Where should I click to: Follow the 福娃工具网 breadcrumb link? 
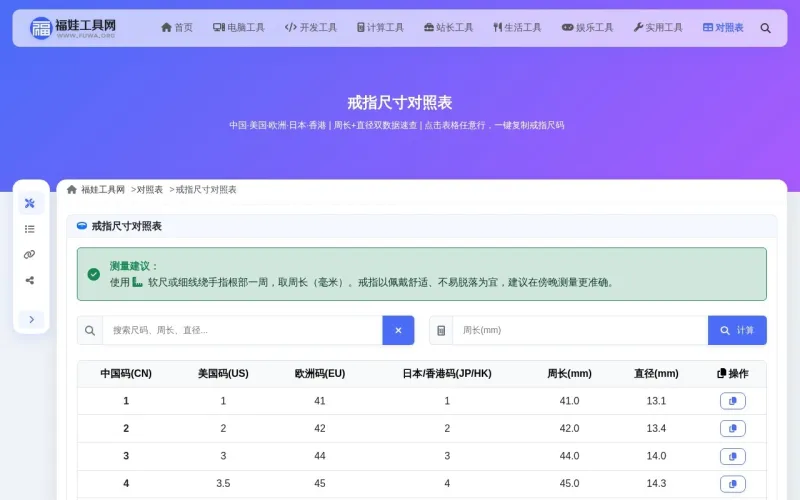coord(103,190)
